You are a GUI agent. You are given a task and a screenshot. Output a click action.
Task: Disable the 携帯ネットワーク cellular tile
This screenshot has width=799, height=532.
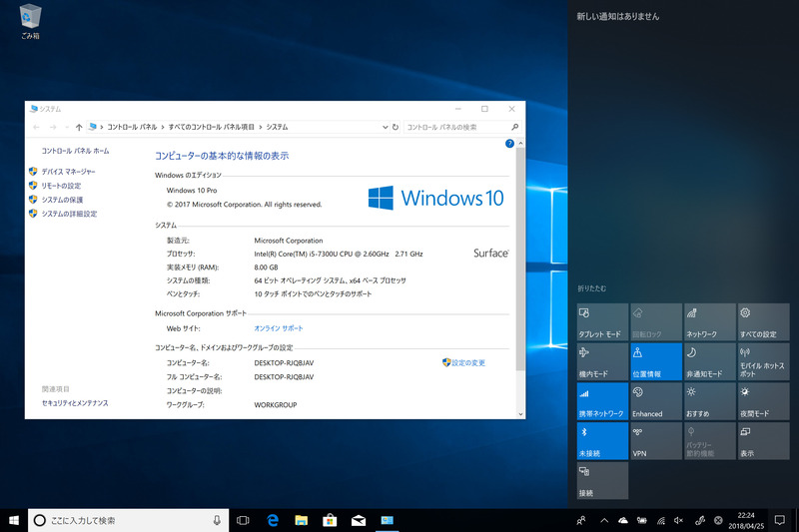(602, 401)
